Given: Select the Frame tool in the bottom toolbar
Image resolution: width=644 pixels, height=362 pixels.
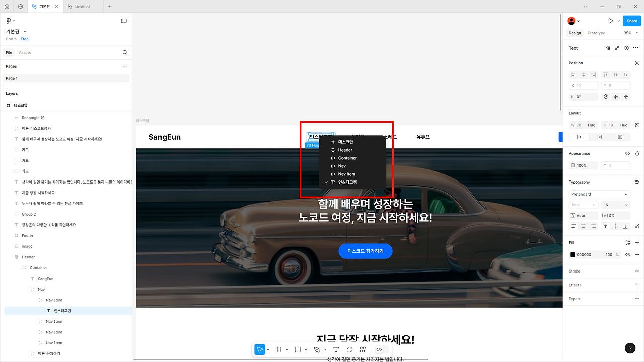Looking at the screenshot, I should tap(280, 349).
